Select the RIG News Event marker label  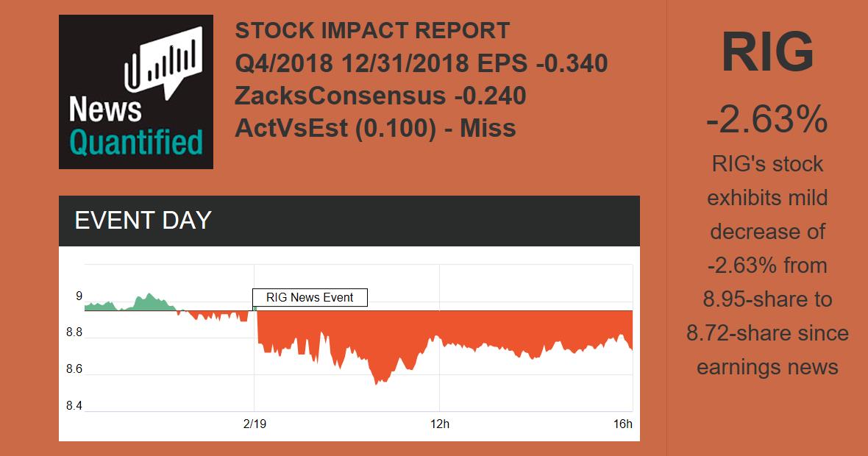(x=310, y=298)
